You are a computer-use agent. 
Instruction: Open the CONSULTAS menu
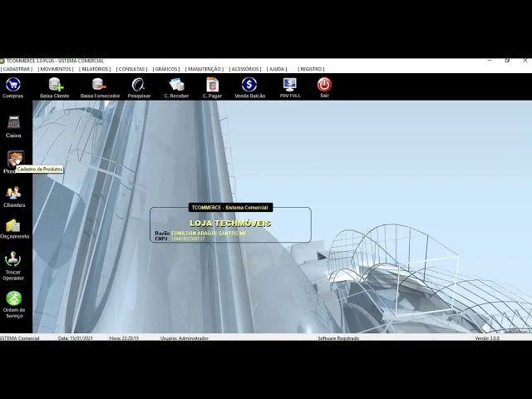131,69
